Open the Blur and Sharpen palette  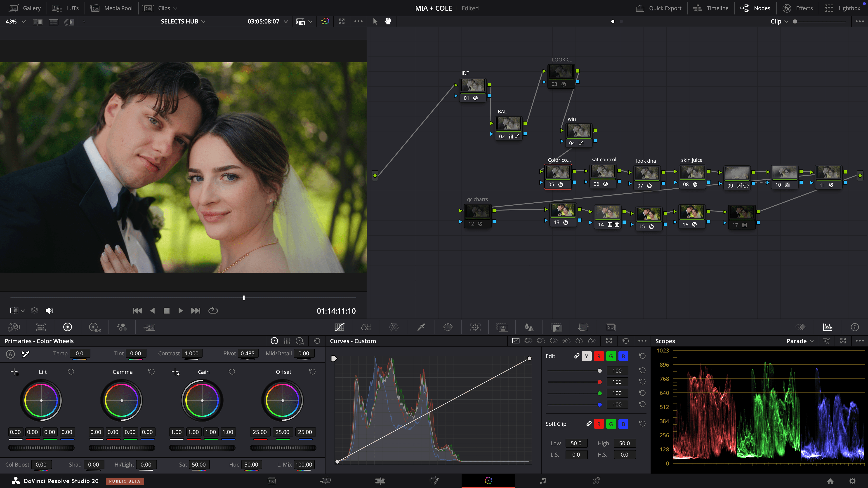[x=529, y=327]
